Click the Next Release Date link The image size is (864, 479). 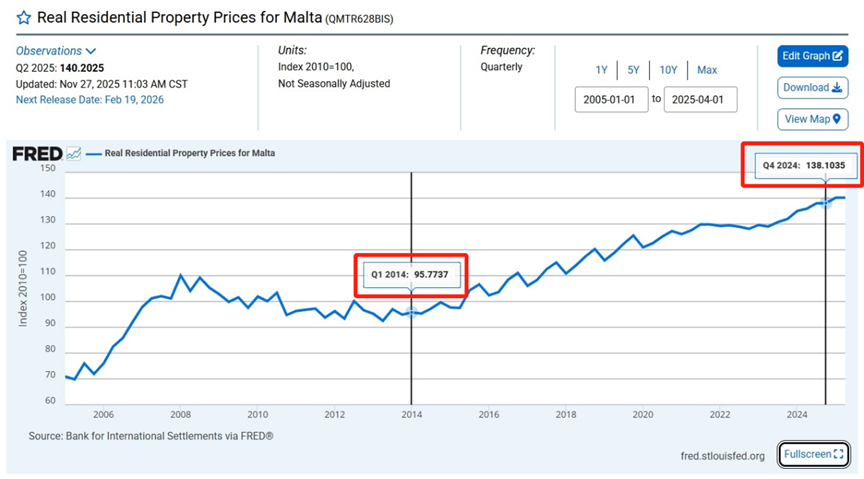pos(90,100)
